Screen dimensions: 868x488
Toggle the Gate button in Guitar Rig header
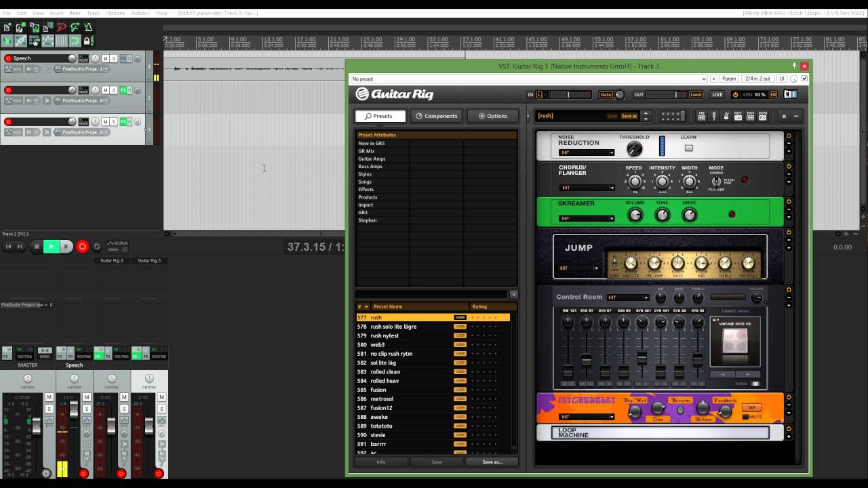(606, 94)
